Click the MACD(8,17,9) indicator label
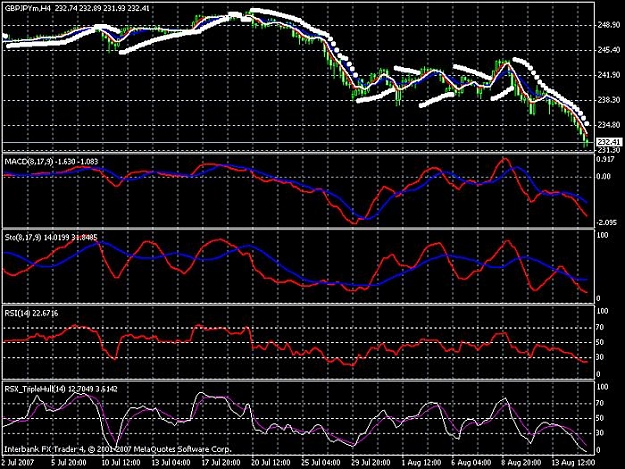This screenshot has height=469, width=625. 51,161
